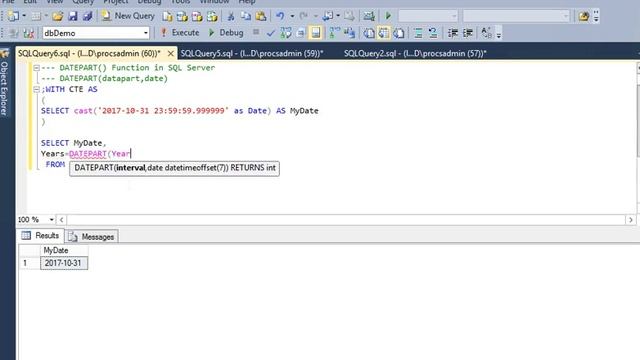Screen dimensions: 640x360
Task: Open an Analysis Services DMX query
Action: [x=197, y=16]
